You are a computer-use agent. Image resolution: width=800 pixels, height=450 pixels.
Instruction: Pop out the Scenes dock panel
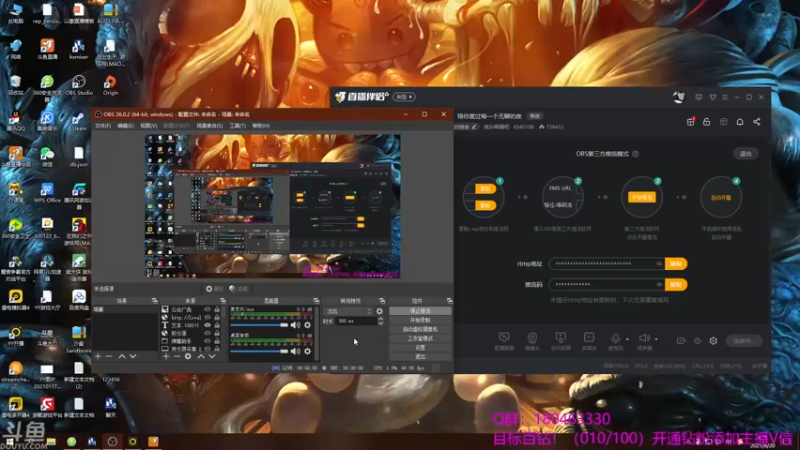[x=154, y=301]
